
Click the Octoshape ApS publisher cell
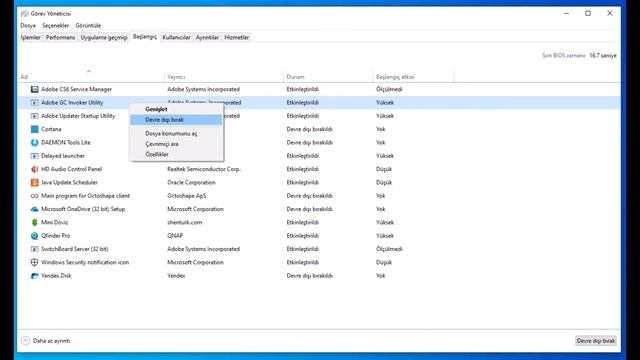pyautogui.click(x=187, y=196)
